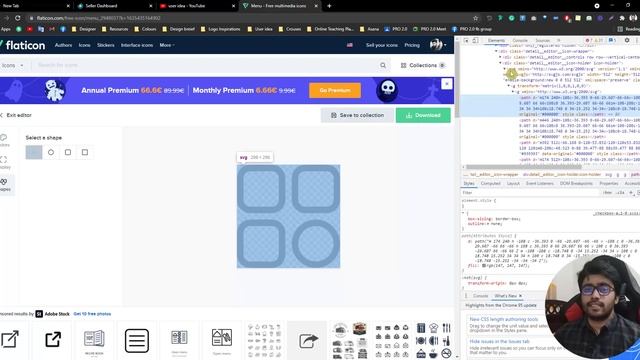Open the Event Listeners tab
Viewport: 640px width, 360px height.
[x=540, y=183]
